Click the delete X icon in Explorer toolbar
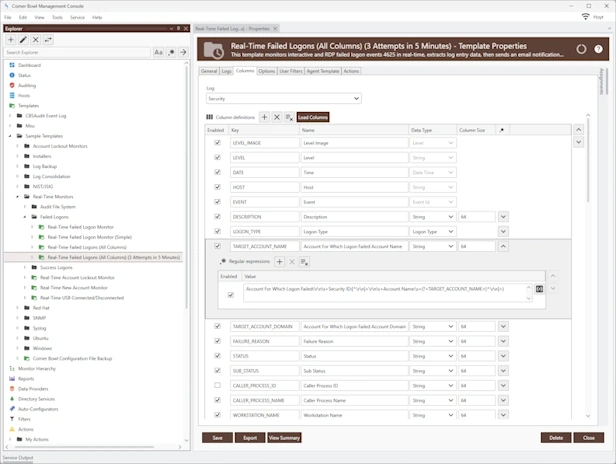 37,39
